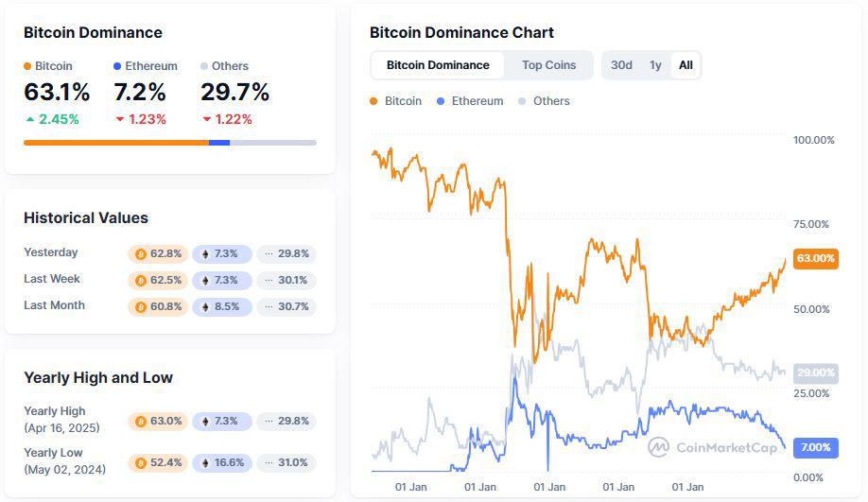This screenshot has width=868, height=502.
Task: Select the All time range
Action: click(x=686, y=65)
